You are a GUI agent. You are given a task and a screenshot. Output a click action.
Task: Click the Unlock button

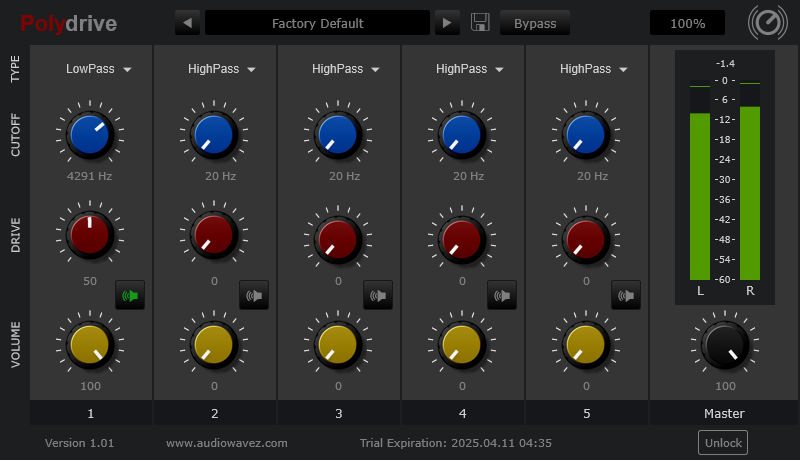click(x=723, y=443)
